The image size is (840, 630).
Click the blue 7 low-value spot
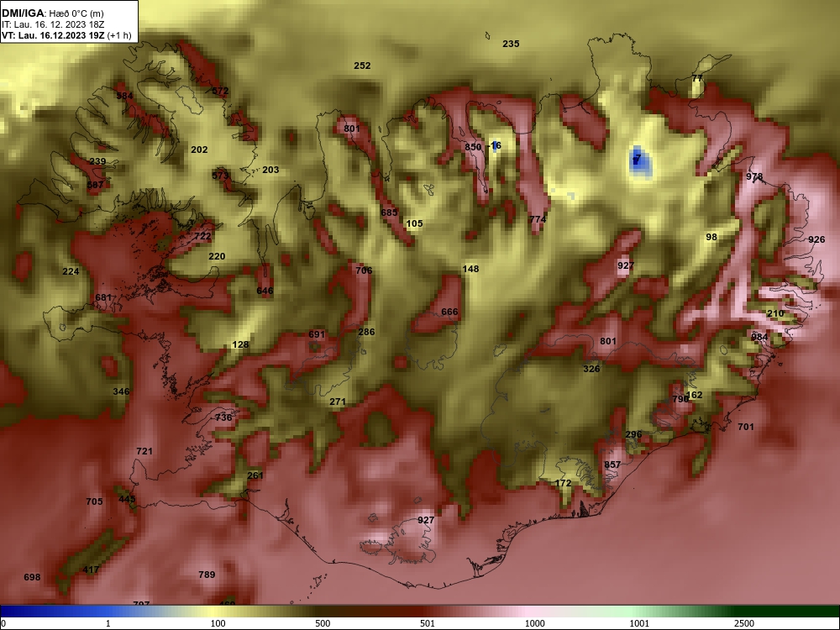(637, 158)
